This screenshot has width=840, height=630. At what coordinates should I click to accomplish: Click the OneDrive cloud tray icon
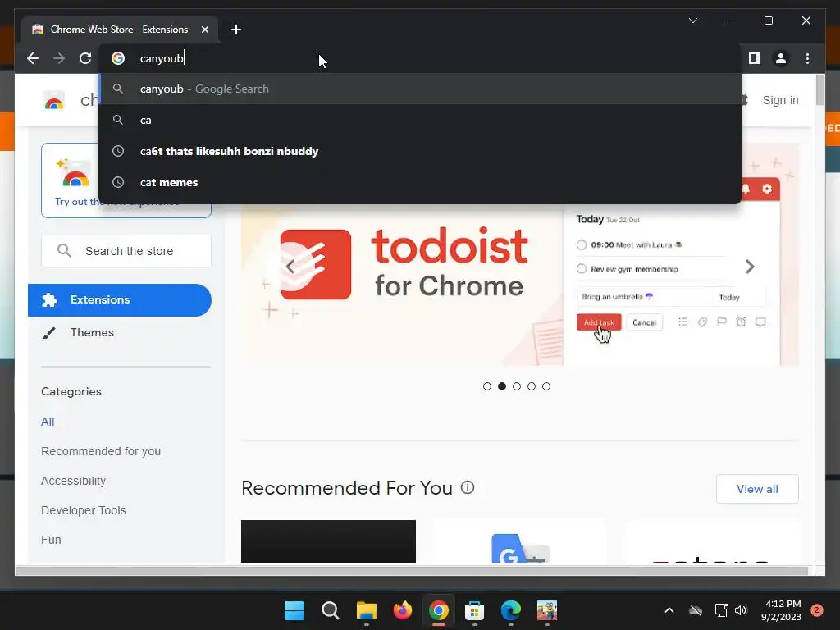pos(696,610)
